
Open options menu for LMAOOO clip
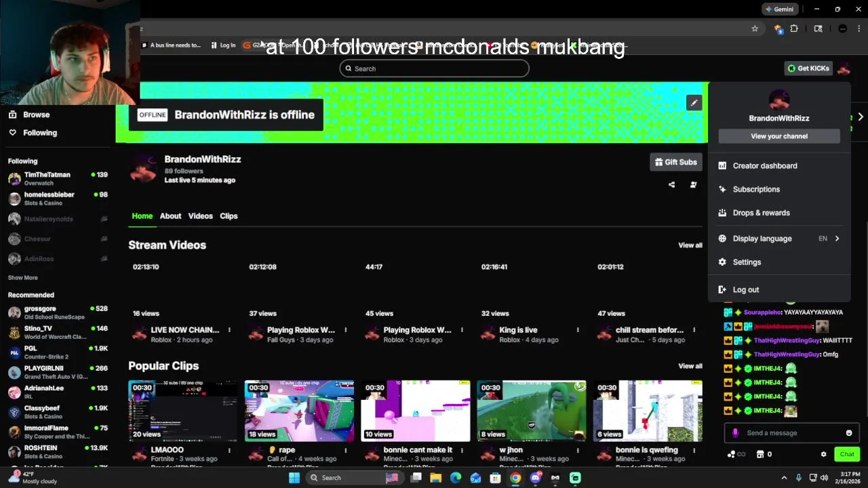click(x=229, y=450)
